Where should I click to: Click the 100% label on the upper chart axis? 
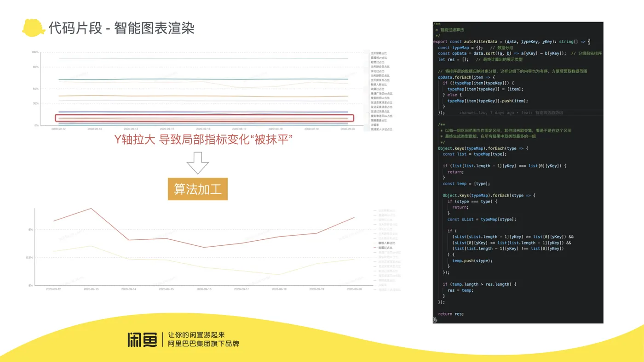pyautogui.click(x=35, y=52)
